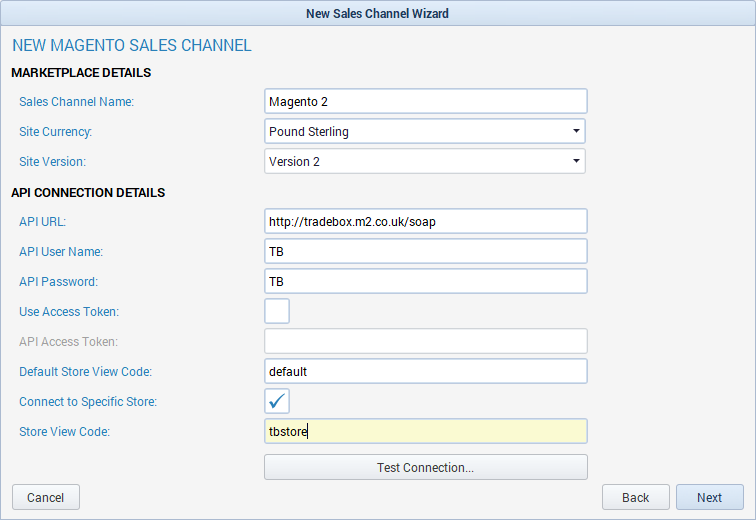Click the Site Currency label
Screen dimensions: 756x520
55,132
